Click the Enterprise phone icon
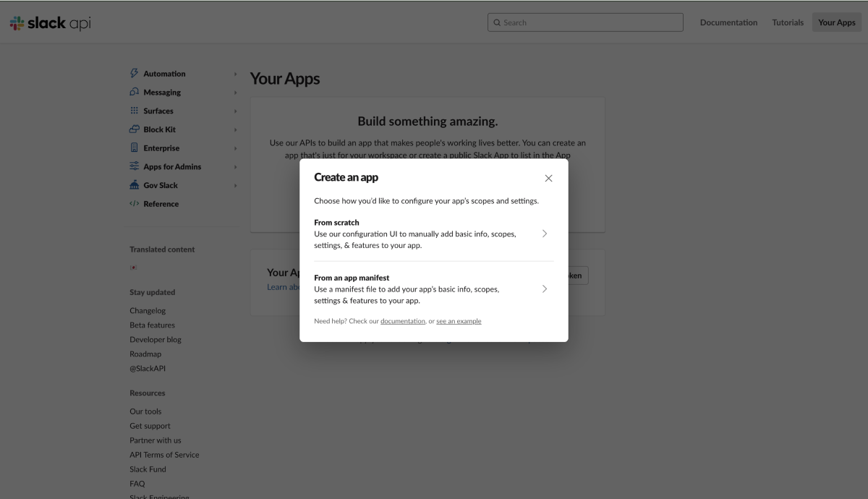This screenshot has height=499, width=868. [x=134, y=148]
